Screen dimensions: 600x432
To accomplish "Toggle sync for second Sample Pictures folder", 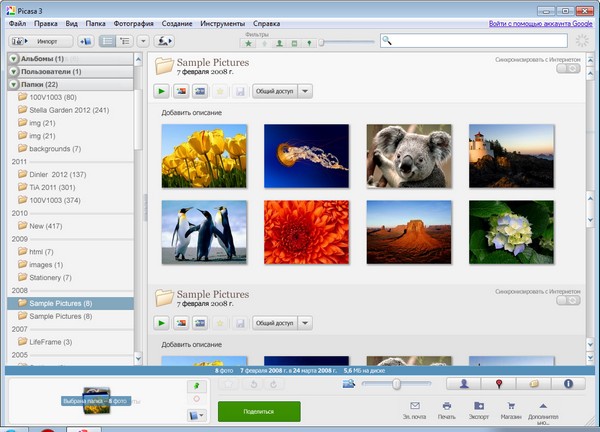I will (x=567, y=300).
